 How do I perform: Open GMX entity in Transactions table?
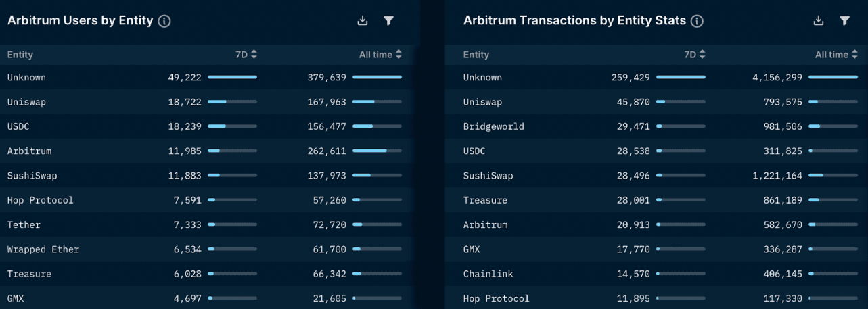click(x=472, y=249)
